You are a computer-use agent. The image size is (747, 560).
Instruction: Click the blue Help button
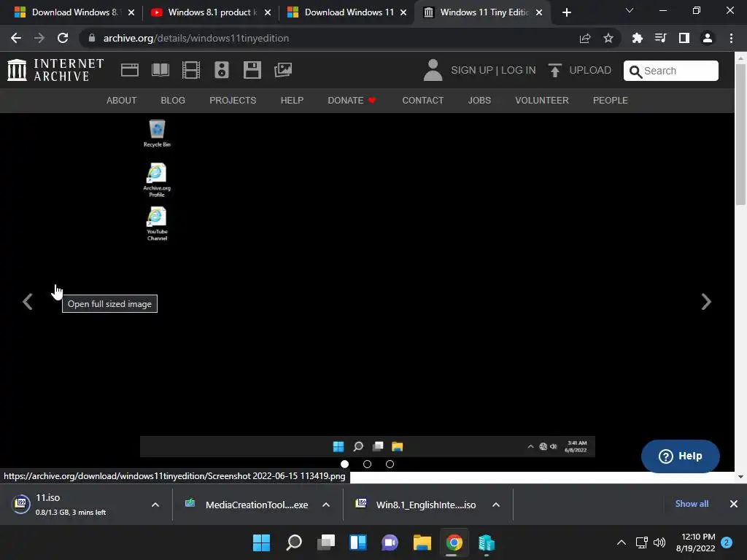point(681,456)
